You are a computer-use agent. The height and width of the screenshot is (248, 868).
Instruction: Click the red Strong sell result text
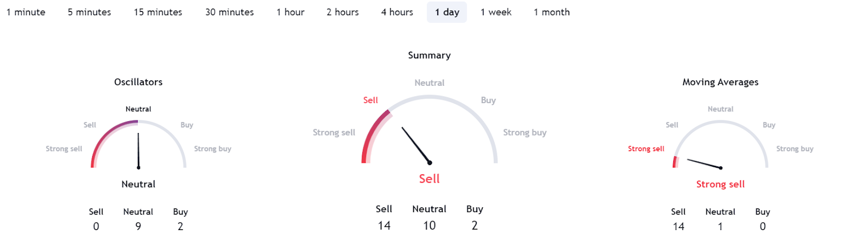point(720,185)
